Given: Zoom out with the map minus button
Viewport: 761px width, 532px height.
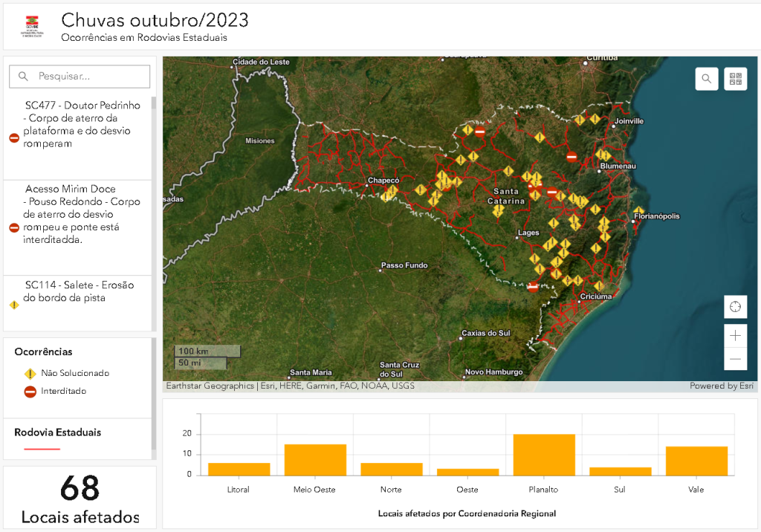Looking at the screenshot, I should point(735,359).
